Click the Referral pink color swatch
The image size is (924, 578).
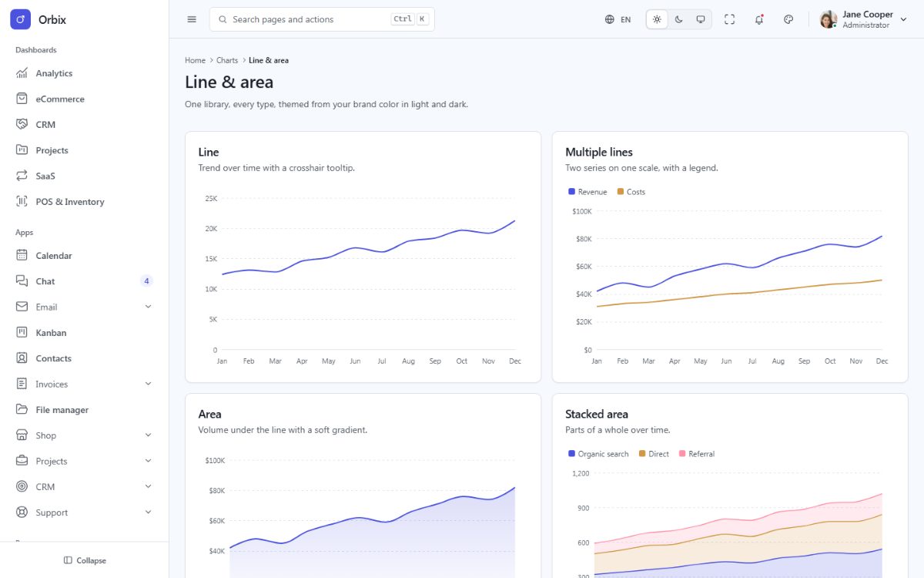click(682, 454)
